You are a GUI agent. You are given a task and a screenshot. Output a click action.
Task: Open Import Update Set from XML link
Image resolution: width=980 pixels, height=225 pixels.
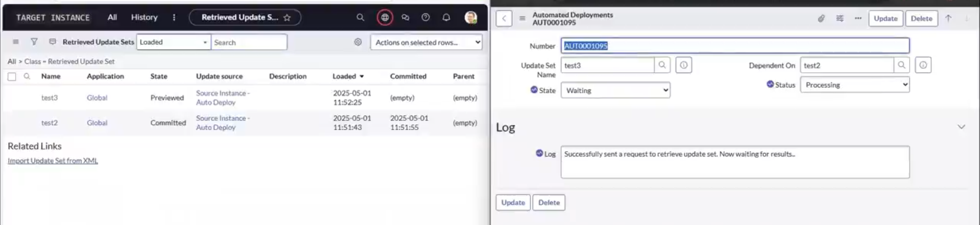(x=53, y=161)
